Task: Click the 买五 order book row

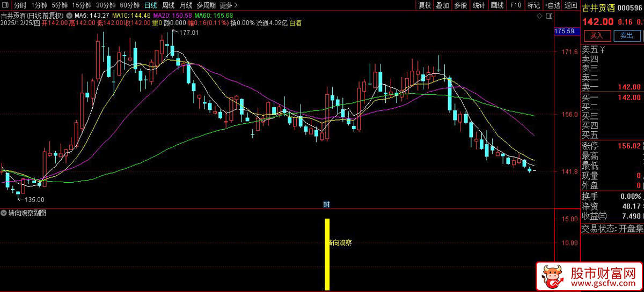Action: (612, 135)
